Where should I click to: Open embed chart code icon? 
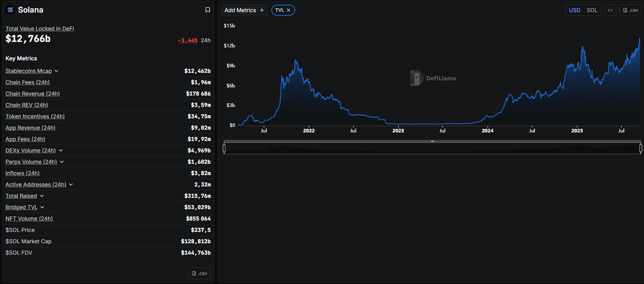(610, 10)
